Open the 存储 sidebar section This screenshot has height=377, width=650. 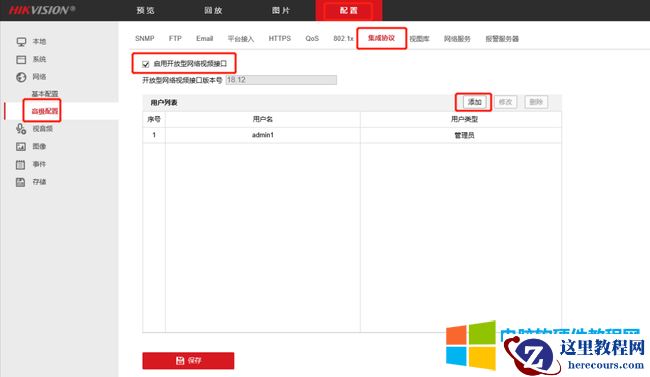click(39, 182)
